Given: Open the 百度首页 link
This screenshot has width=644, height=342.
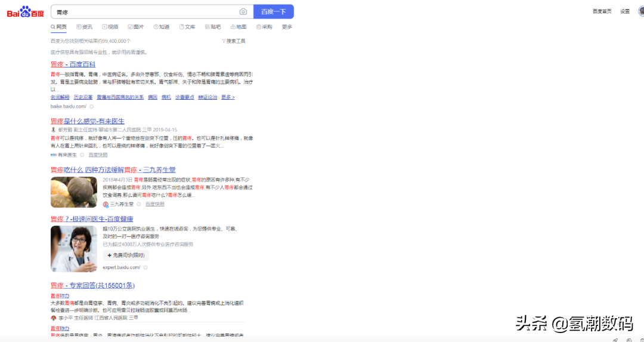Looking at the screenshot, I should [602, 11].
